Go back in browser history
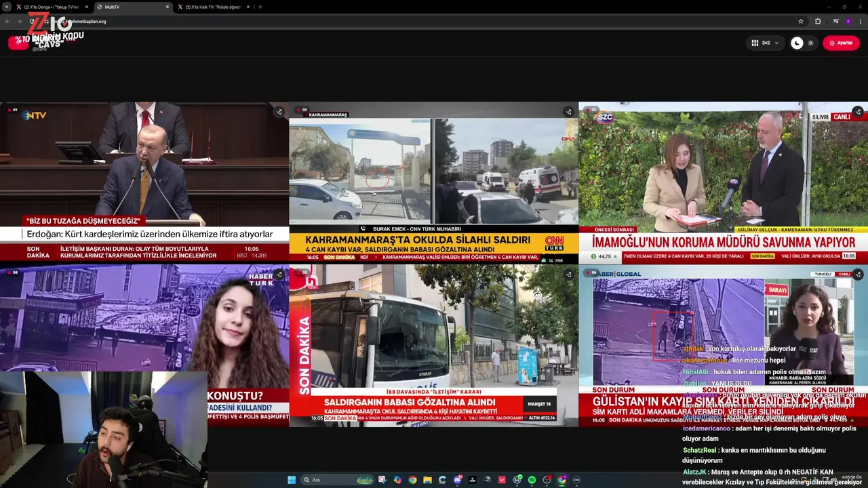The image size is (868, 488). (x=7, y=21)
